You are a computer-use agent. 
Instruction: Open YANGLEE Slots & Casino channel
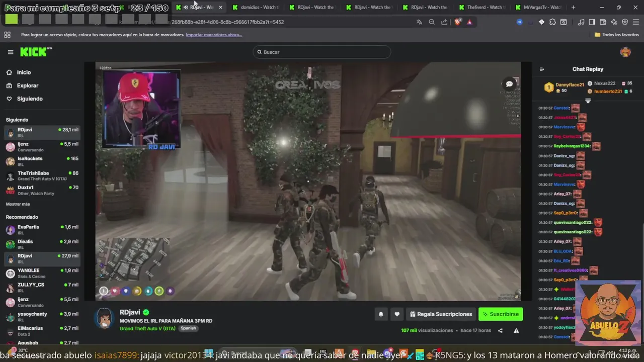[x=42, y=273]
